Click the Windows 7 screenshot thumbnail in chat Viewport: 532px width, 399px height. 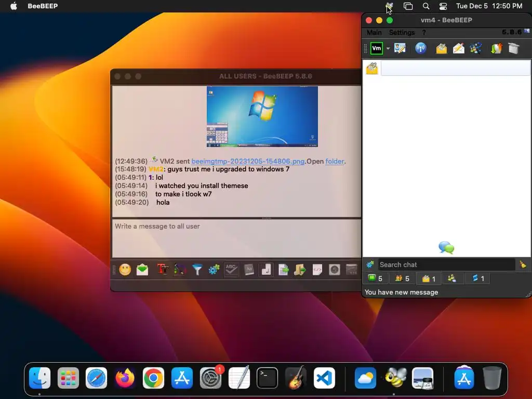262,116
